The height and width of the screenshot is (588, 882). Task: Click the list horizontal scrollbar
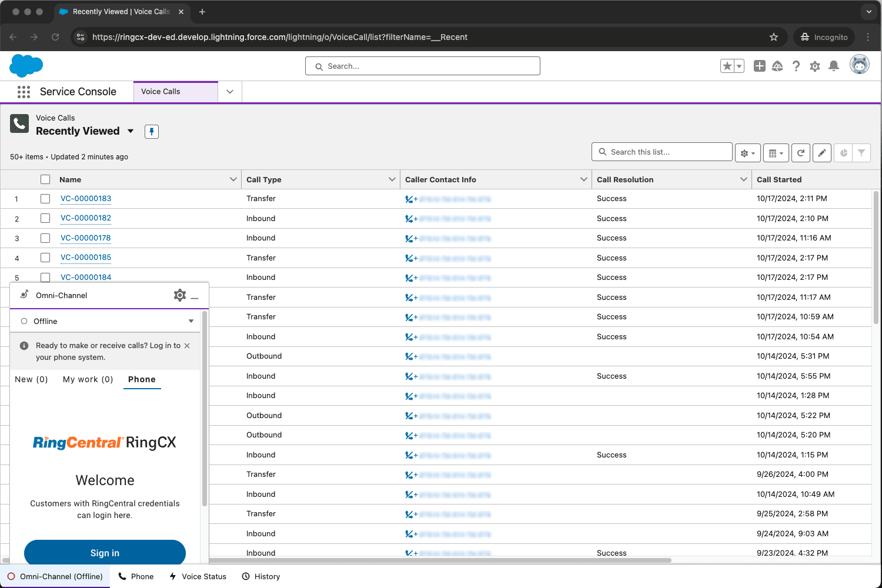(337, 560)
